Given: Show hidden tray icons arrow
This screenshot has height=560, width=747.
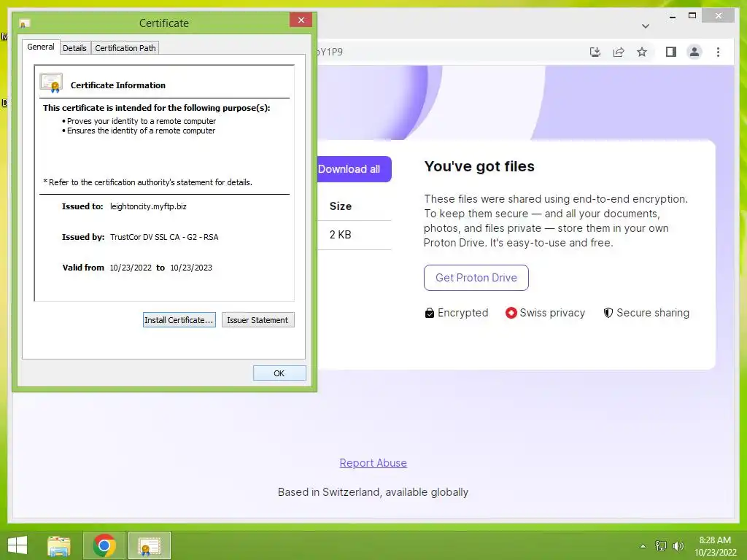Looking at the screenshot, I should 643,546.
